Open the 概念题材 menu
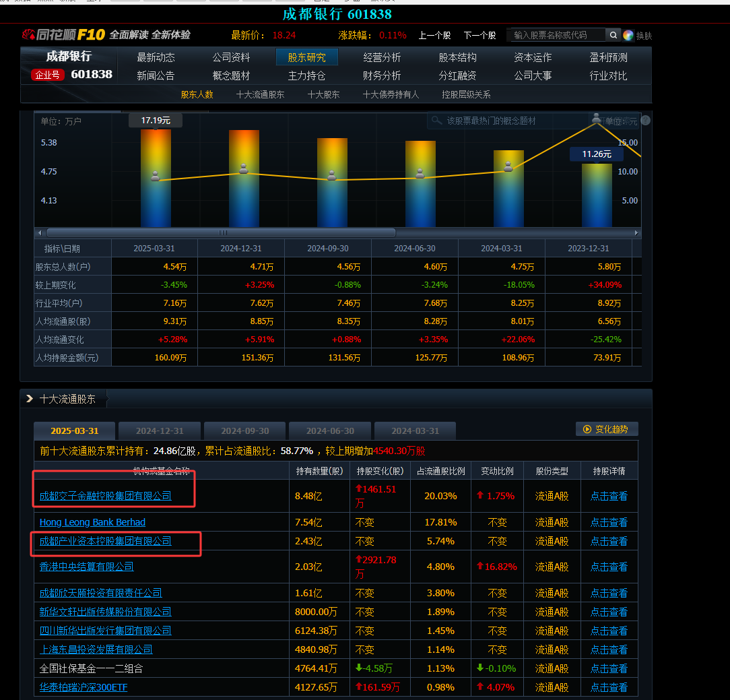The image size is (730, 700). coord(231,75)
